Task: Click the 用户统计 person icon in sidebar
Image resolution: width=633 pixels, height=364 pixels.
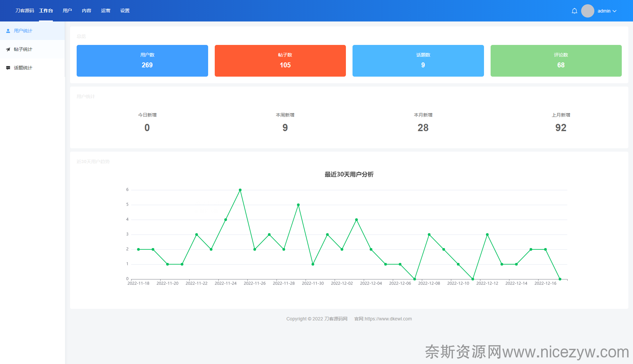Action: pos(8,31)
